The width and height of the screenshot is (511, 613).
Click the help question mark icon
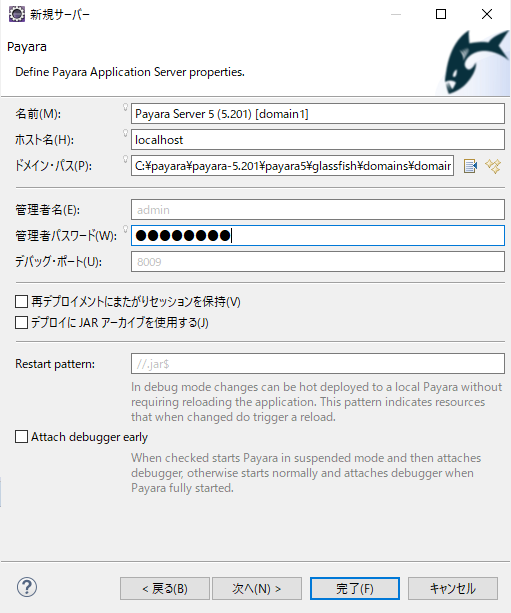[x=27, y=587]
